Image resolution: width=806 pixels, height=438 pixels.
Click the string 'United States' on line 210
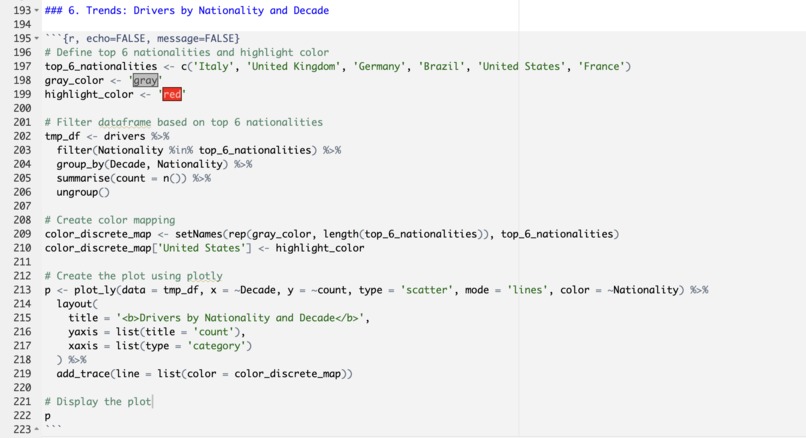tap(202, 248)
